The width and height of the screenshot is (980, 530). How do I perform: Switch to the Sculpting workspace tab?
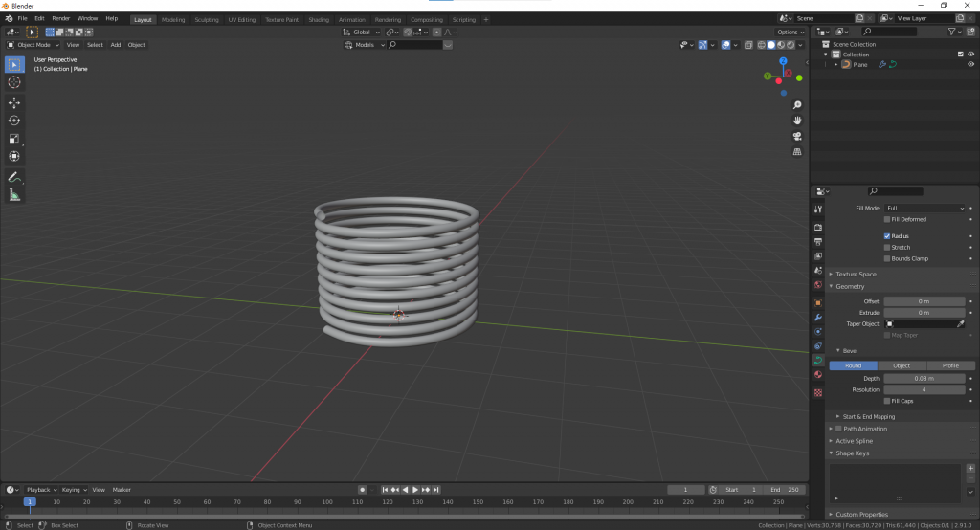click(206, 19)
